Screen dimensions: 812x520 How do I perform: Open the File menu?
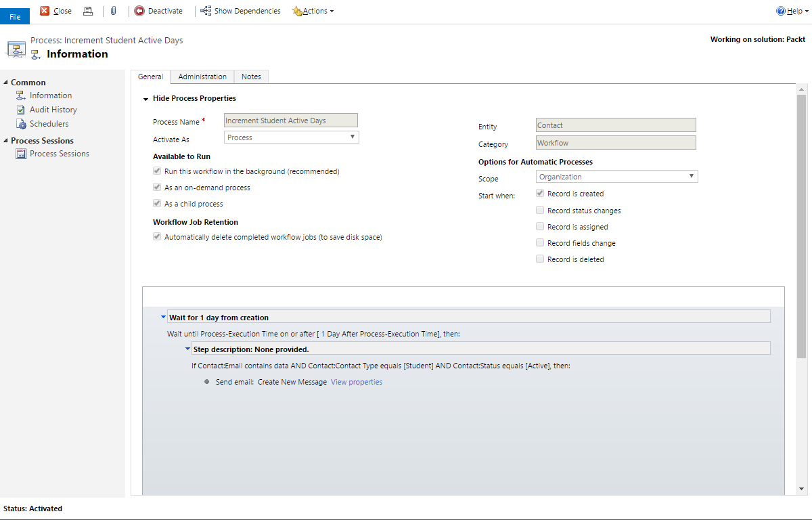(15, 16)
